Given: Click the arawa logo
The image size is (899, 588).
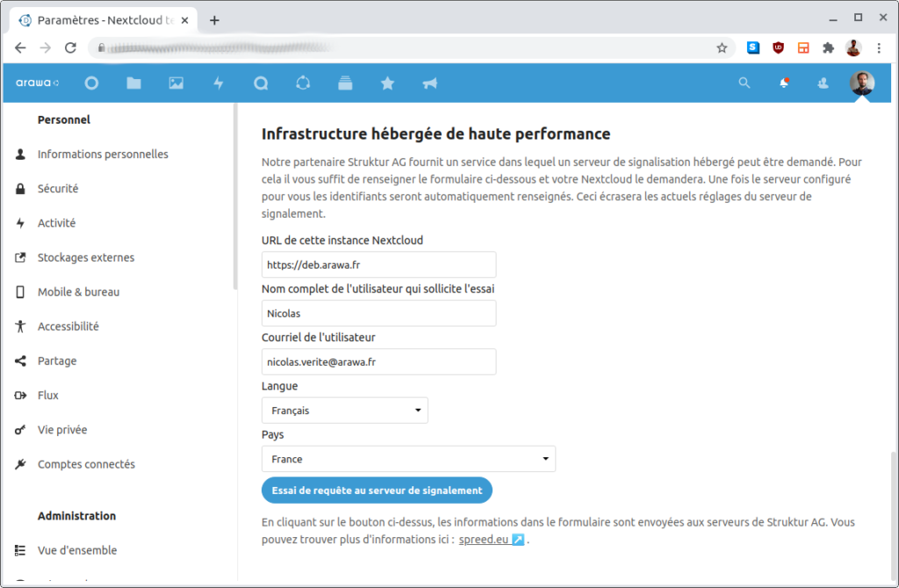Looking at the screenshot, I should [x=37, y=82].
